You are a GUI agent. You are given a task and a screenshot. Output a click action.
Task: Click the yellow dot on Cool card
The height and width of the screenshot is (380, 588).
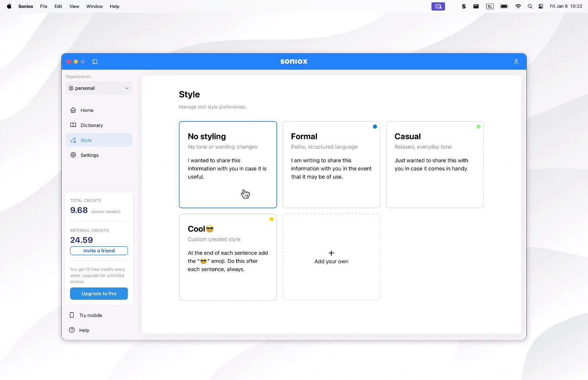271,219
